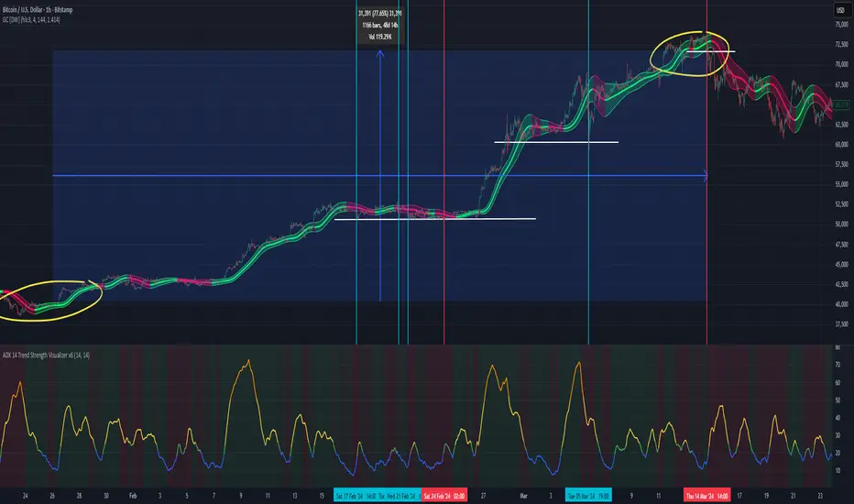This screenshot has width=854, height=504.
Task: Click the Mar month label on time axis
Action: [524, 496]
